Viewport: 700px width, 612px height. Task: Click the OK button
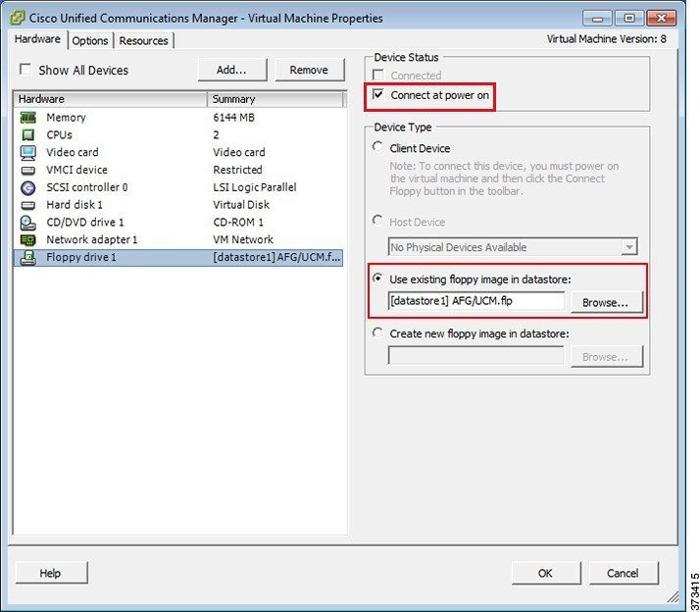coord(545,573)
